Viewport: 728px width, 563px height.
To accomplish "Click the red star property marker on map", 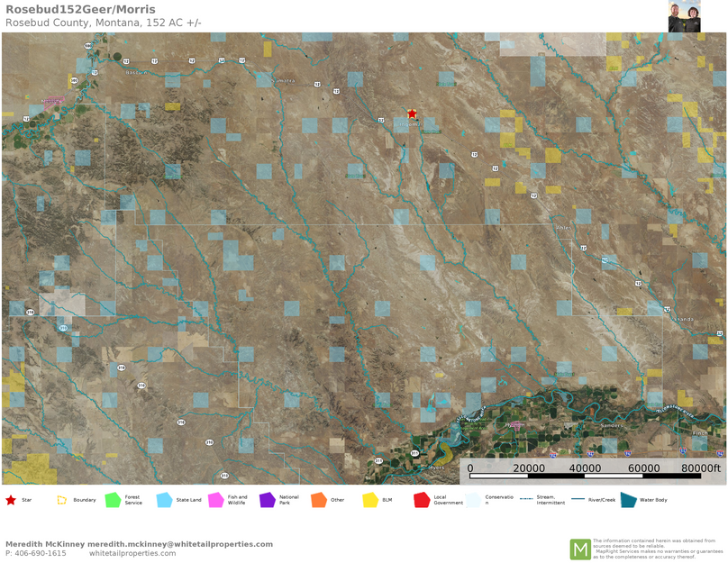I will click(412, 114).
